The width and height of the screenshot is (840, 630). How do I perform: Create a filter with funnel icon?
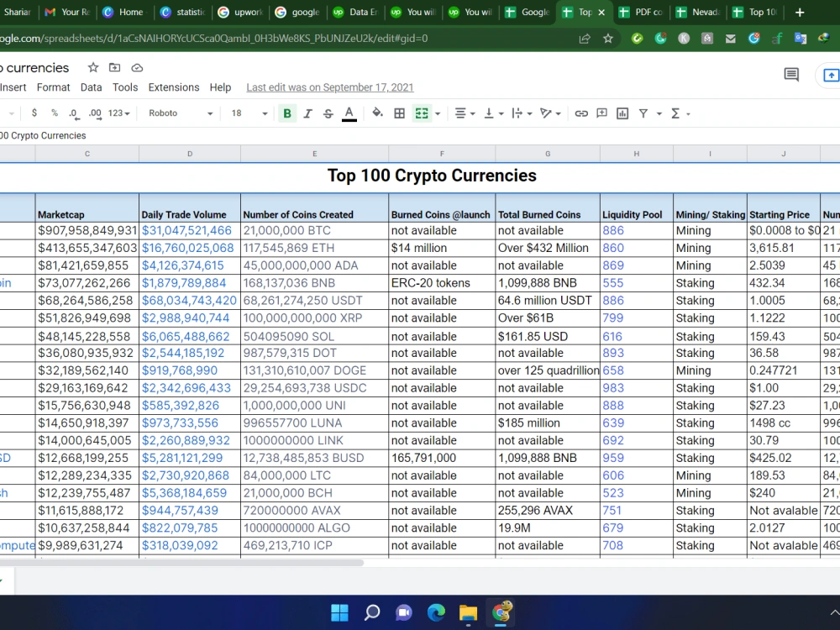[643, 113]
